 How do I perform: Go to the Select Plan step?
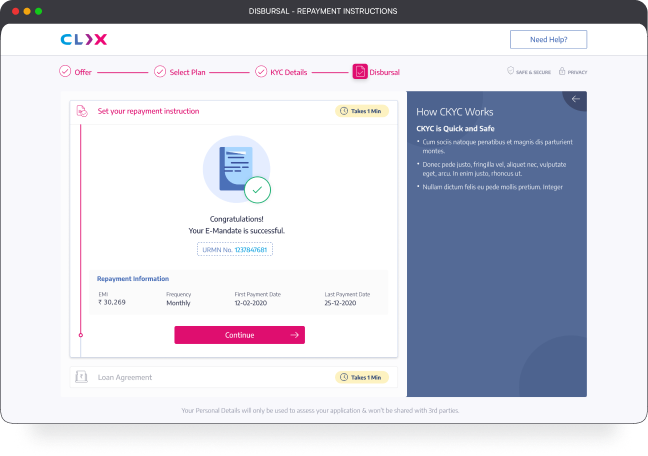pos(186,72)
